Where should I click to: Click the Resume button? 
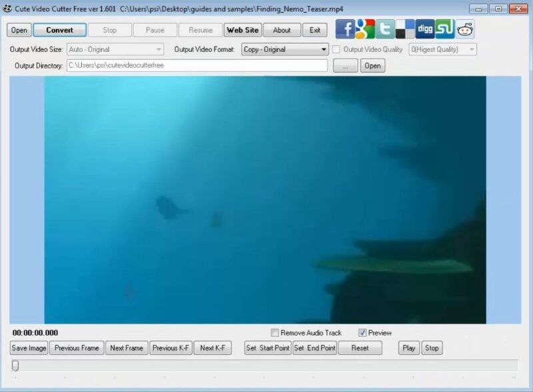tap(201, 30)
